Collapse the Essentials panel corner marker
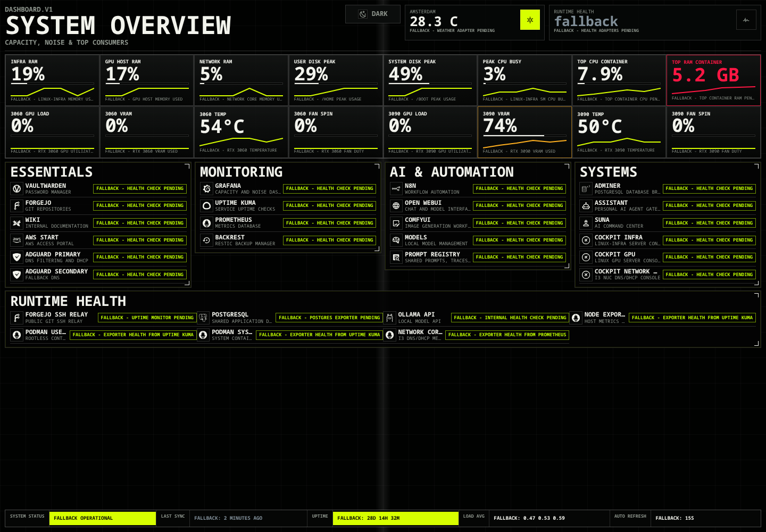The width and height of the screenshot is (766, 532). click(187, 167)
